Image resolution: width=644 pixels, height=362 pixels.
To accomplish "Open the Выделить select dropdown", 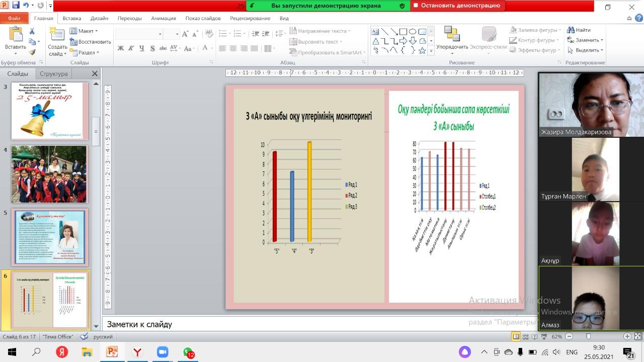I will (586, 50).
